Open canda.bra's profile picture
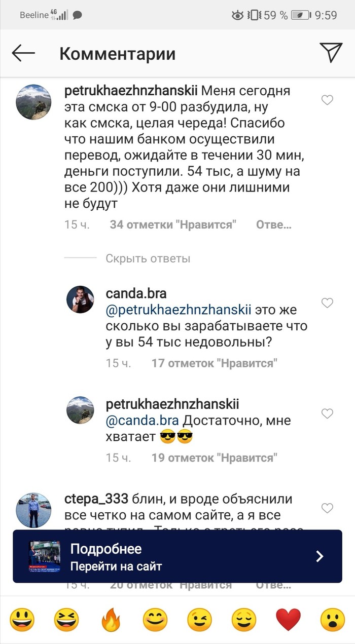355x644 pixels. (x=80, y=299)
